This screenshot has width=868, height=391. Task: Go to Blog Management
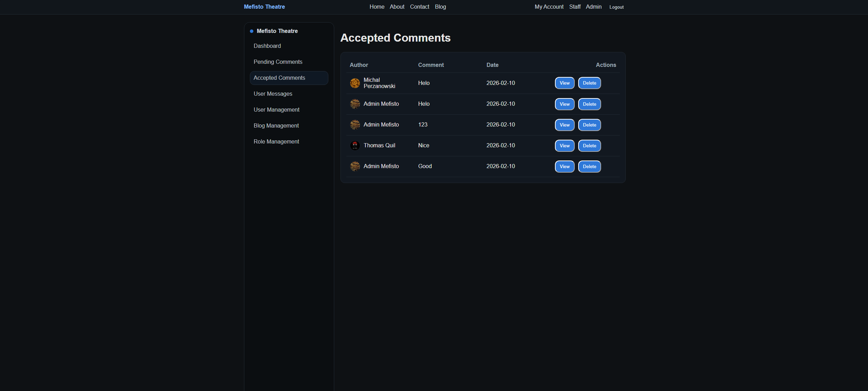coord(276,125)
